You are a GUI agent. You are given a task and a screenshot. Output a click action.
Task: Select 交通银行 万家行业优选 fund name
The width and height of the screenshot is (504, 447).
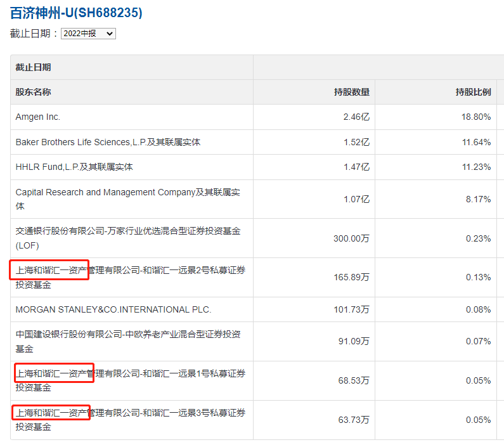click(128, 238)
